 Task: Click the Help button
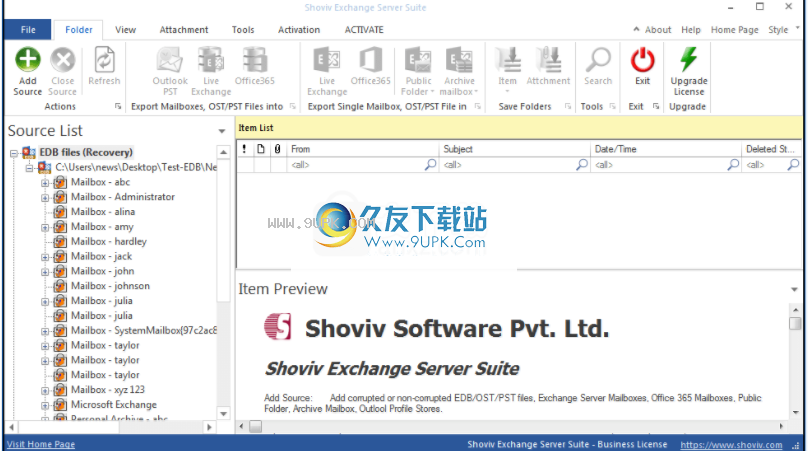[691, 30]
